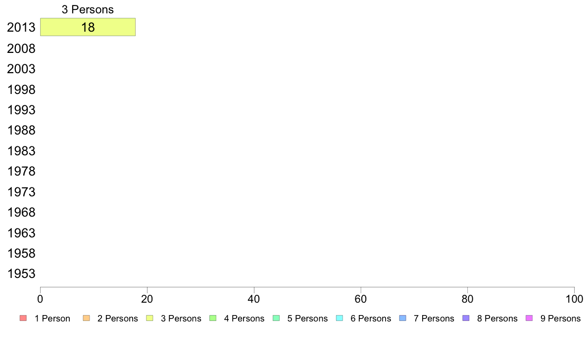Click the 100 tick on x-axis
This screenshot has height=364, width=588.
click(x=574, y=299)
